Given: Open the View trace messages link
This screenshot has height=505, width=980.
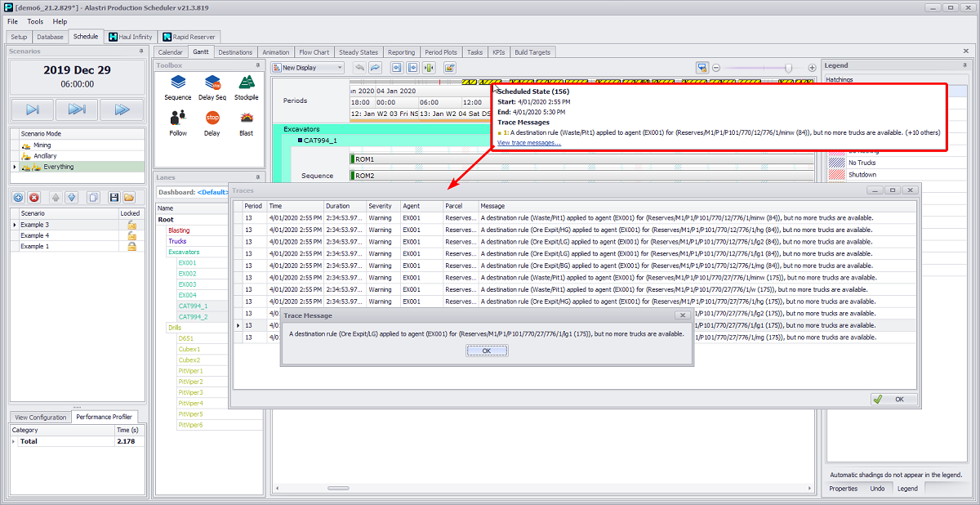Looking at the screenshot, I should coord(528,143).
